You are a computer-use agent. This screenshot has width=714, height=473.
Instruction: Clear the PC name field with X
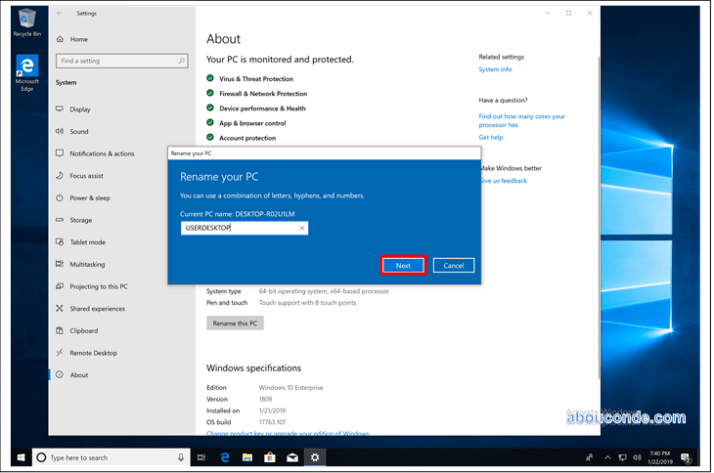coord(302,228)
